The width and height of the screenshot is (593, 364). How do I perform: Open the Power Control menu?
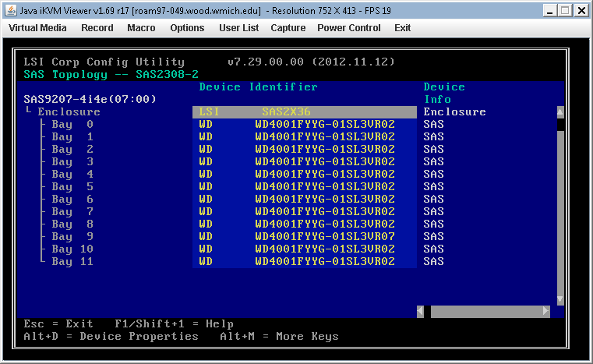point(348,28)
